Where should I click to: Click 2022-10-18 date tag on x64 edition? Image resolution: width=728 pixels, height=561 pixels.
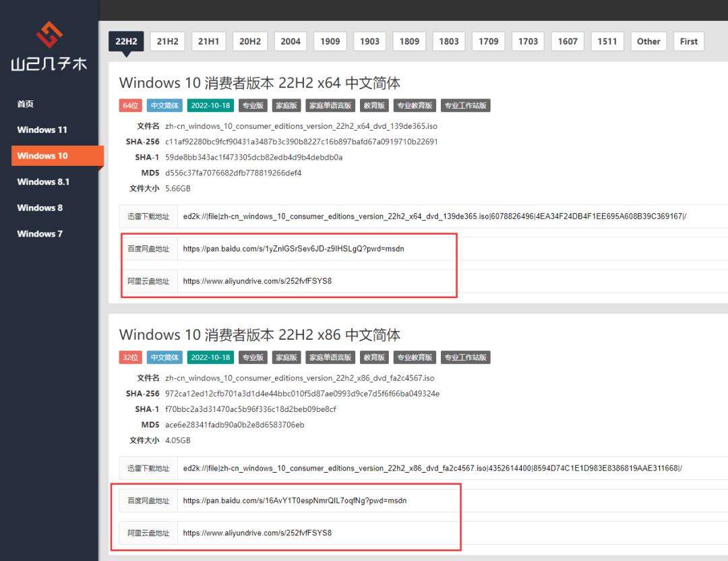point(211,105)
